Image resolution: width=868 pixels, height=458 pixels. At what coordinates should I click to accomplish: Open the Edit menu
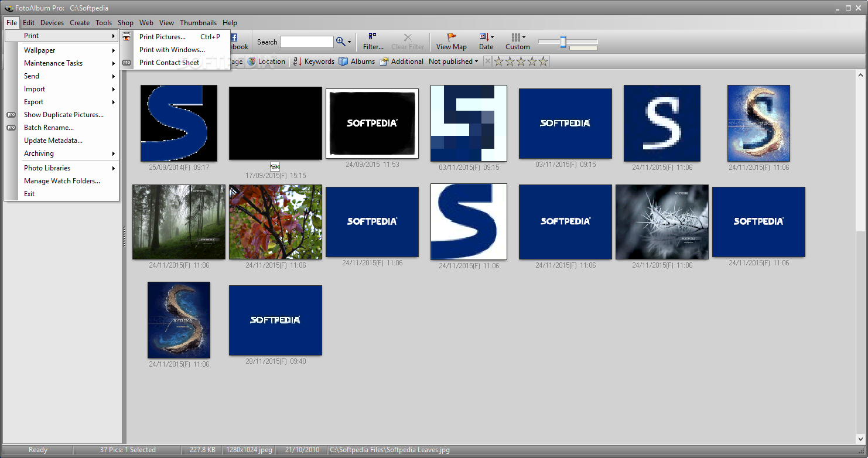29,23
